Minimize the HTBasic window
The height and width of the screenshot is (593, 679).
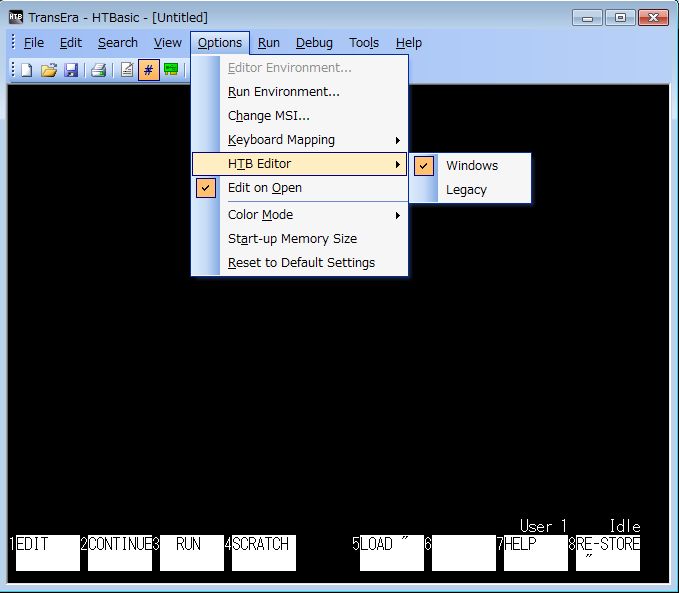click(x=587, y=18)
